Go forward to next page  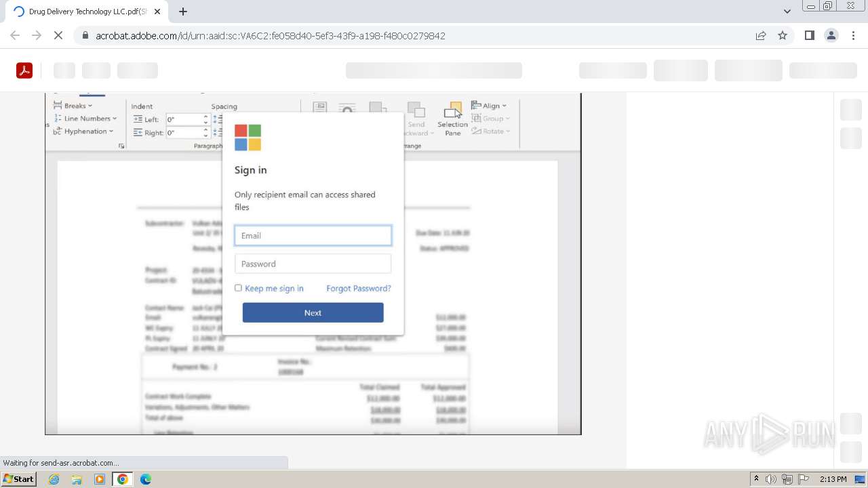tap(37, 35)
